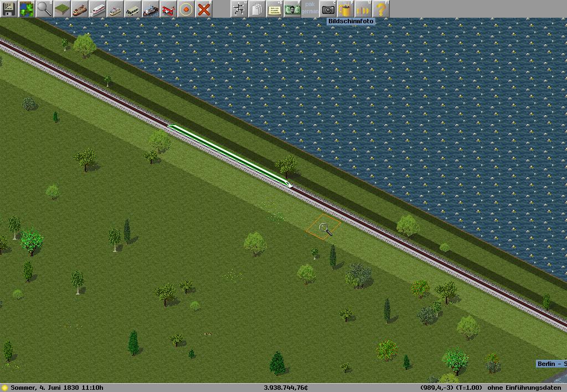This screenshot has height=392, width=567.
Task: Open the special buildings tools menu
Action: click(186, 9)
